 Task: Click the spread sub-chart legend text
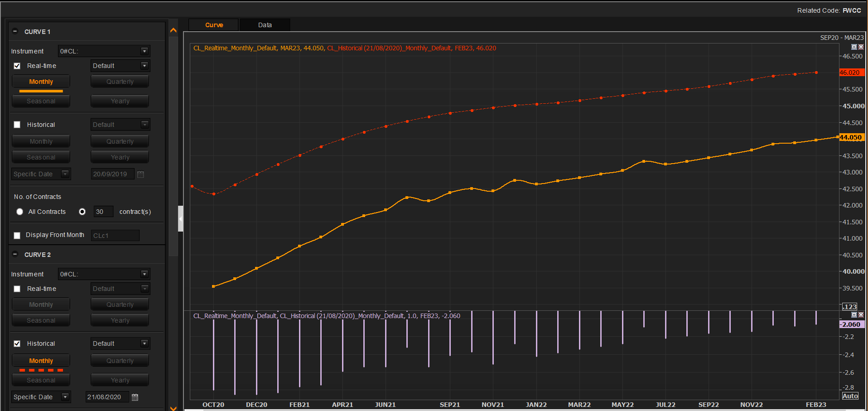point(327,316)
